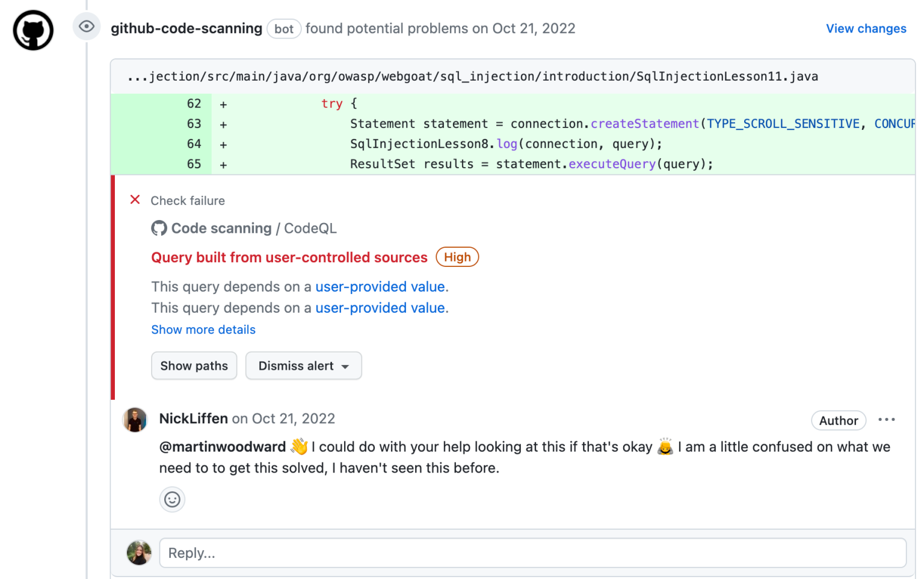Open the View changes link
Viewport: 924px width, 579px height.
(x=866, y=28)
